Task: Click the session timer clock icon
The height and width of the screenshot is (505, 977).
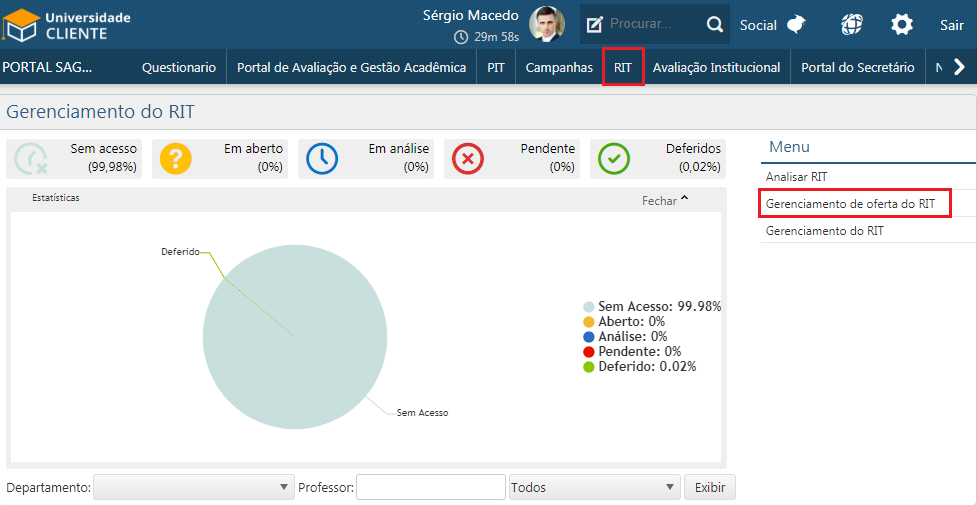Action: pos(461,37)
